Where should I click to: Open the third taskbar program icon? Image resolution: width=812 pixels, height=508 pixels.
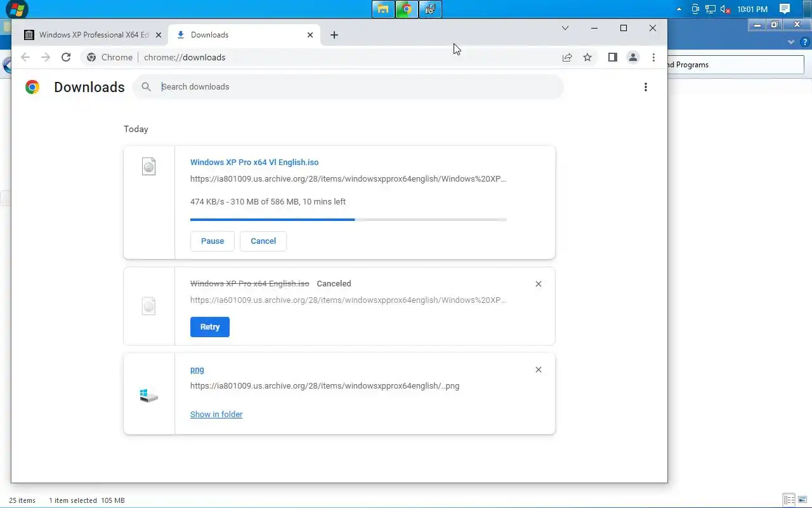(x=430, y=9)
